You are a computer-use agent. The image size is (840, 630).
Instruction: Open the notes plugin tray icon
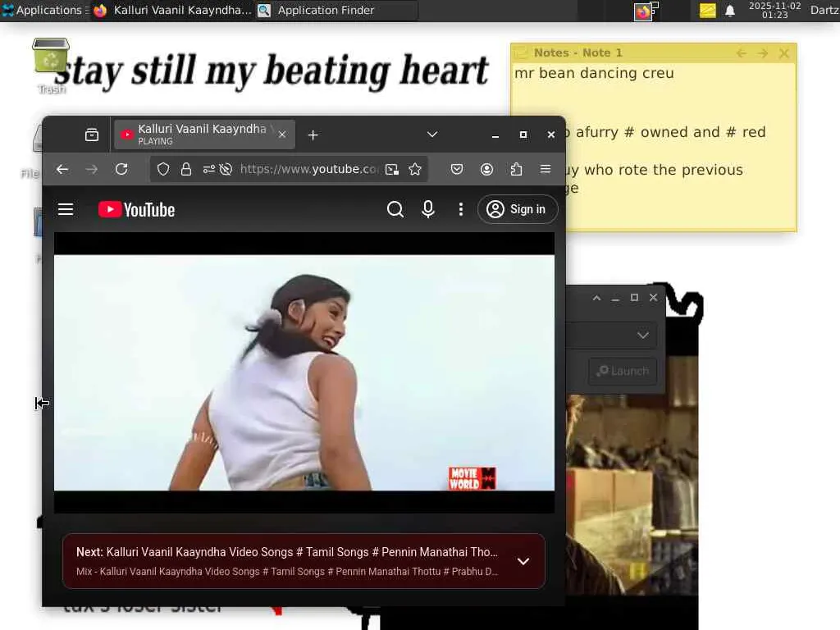pos(708,10)
